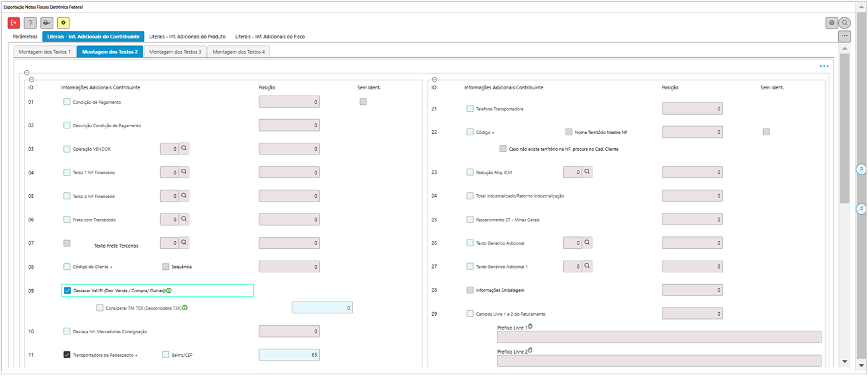
Task: Open the search magnifier at top right
Action: click(845, 23)
